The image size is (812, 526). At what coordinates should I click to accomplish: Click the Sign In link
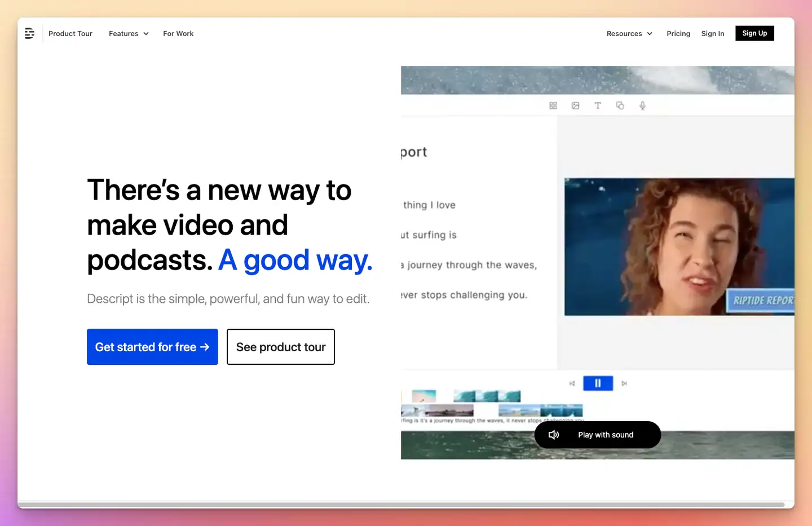coord(713,34)
